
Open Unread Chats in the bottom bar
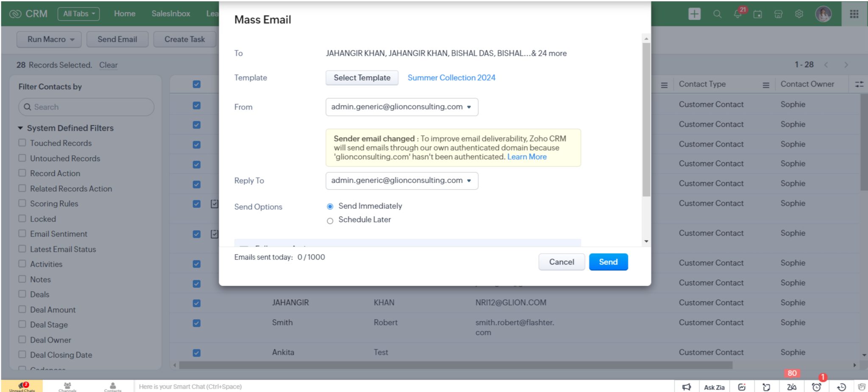[x=22, y=386]
